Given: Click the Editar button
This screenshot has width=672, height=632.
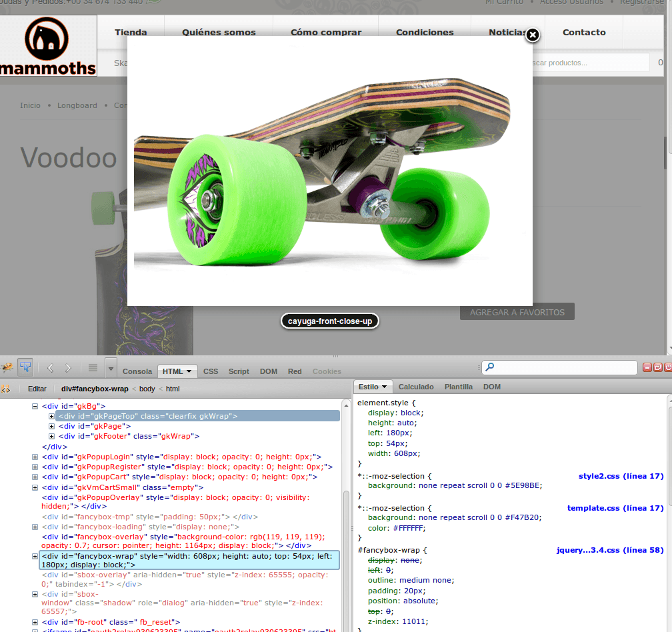Looking at the screenshot, I should (x=37, y=389).
